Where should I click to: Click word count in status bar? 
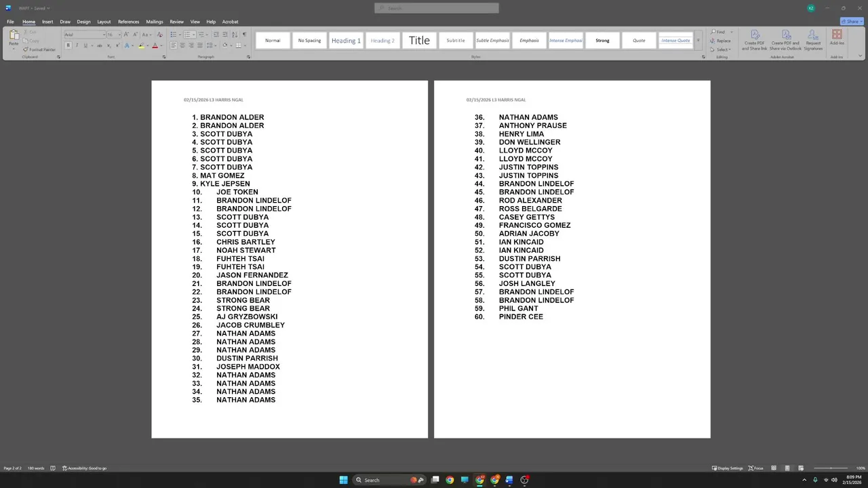(x=36, y=468)
